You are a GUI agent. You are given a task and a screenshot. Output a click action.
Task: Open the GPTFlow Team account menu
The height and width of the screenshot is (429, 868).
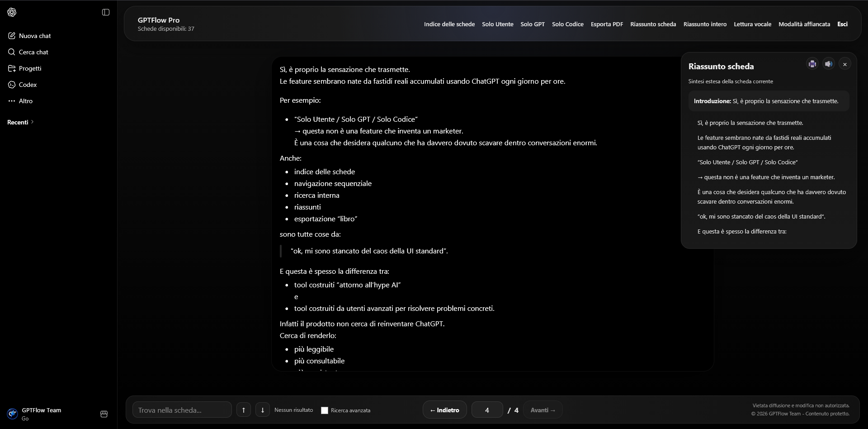(34, 414)
